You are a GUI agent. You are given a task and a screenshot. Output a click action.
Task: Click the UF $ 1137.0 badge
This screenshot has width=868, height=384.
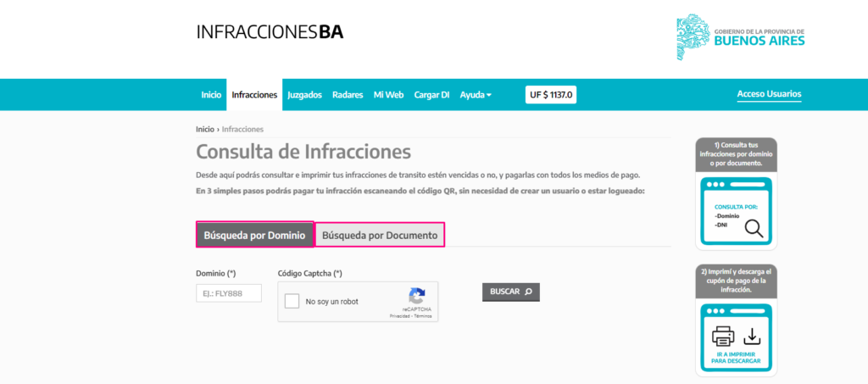[551, 95]
